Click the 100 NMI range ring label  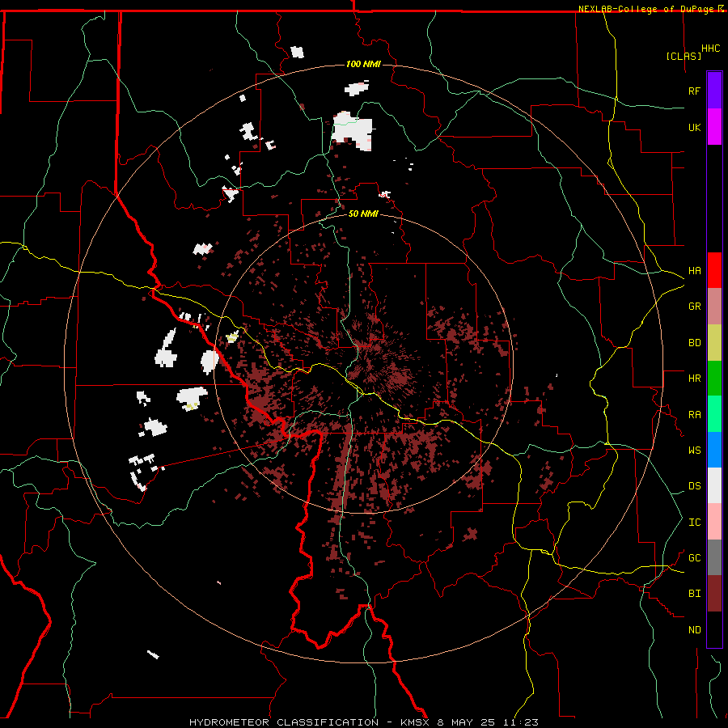pos(363,64)
